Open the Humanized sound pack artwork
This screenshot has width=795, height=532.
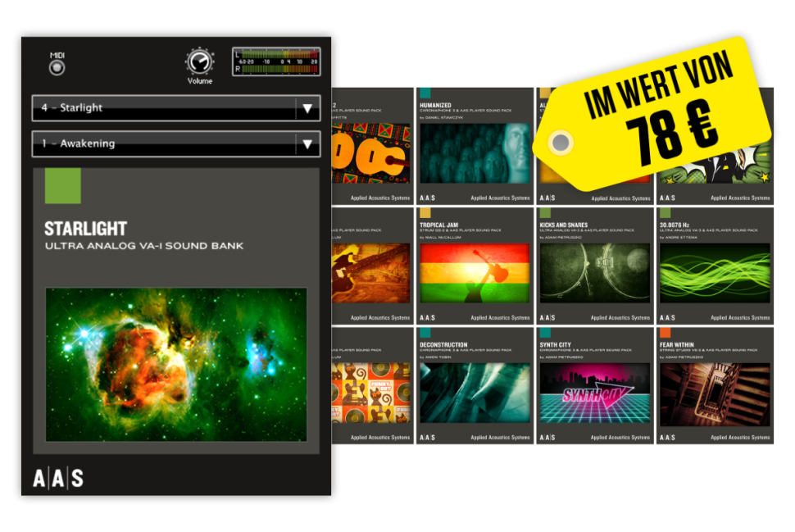[x=475, y=153]
